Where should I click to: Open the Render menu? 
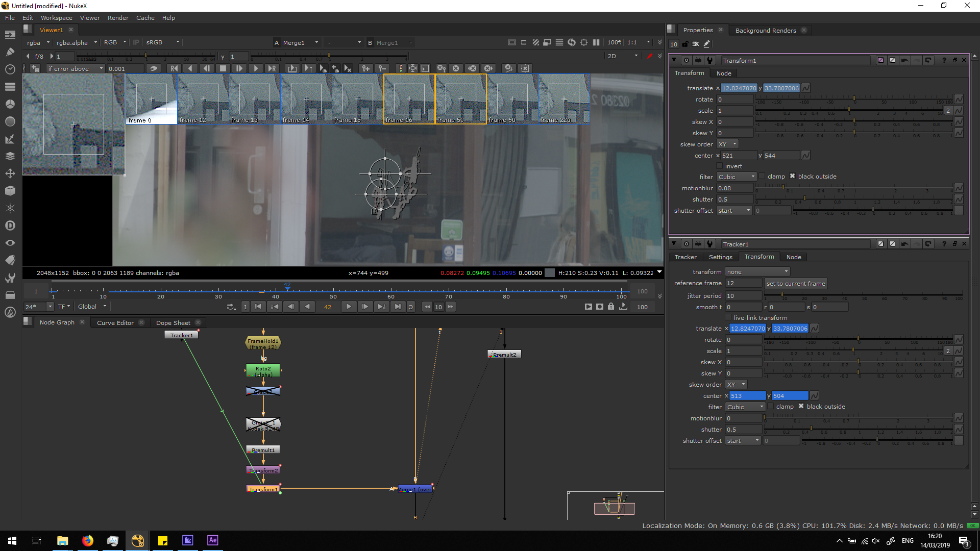[118, 18]
